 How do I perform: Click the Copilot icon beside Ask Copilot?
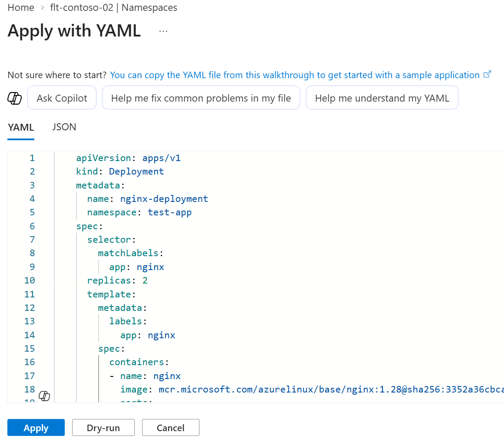tap(14, 98)
